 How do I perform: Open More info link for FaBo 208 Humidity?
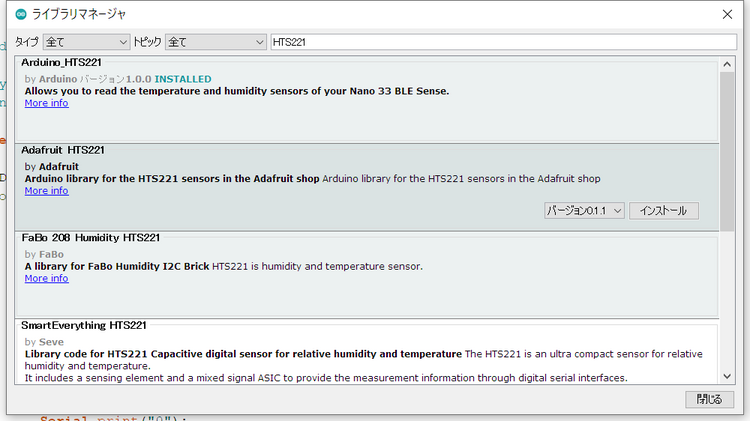[46, 279]
